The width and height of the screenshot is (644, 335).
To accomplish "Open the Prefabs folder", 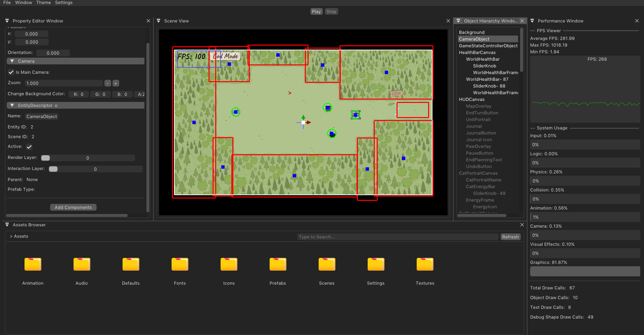I will [278, 264].
